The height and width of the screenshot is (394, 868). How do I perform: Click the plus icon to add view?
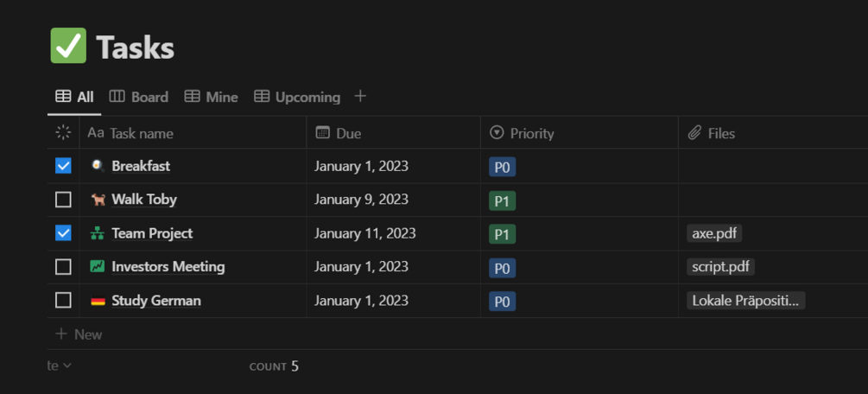(x=360, y=97)
